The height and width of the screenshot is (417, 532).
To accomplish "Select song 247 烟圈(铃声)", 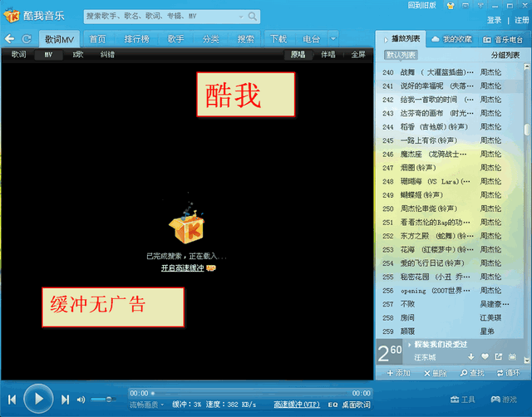I will pyautogui.click(x=449, y=168).
